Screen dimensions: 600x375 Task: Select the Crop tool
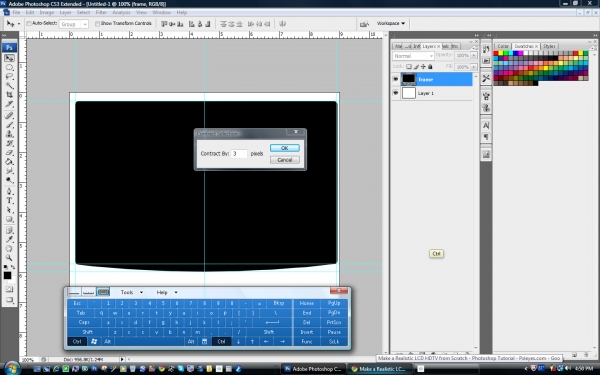click(10, 95)
